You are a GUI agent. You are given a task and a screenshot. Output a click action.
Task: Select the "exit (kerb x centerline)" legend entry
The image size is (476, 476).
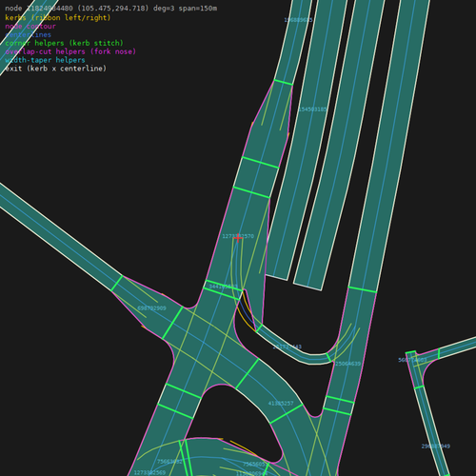(x=56, y=69)
